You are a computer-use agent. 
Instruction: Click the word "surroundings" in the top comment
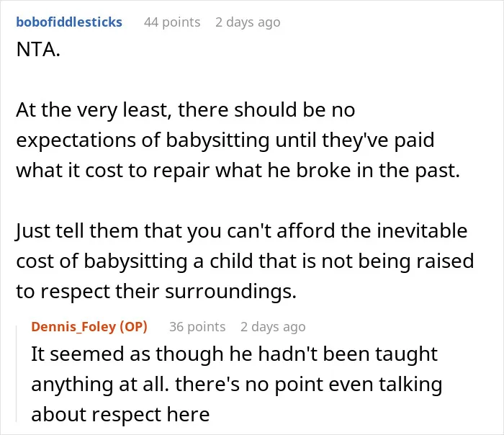[228, 292]
